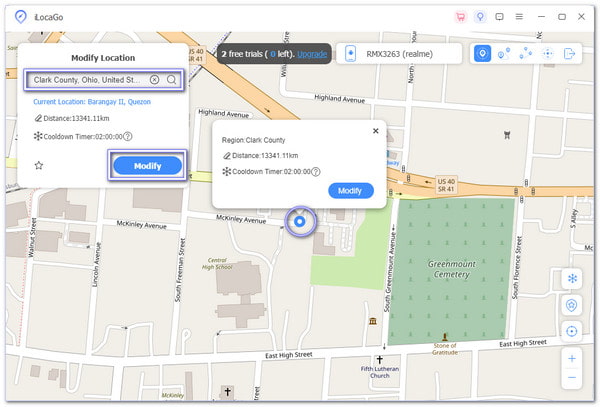Open the hamburger menu in the title bar
This screenshot has width=600, height=407.
pos(519,17)
